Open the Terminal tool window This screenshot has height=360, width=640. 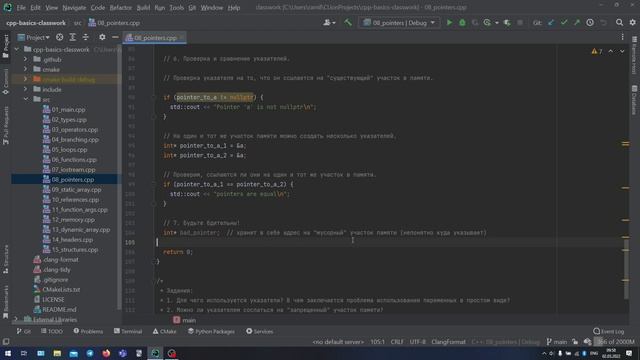[x=128, y=331]
